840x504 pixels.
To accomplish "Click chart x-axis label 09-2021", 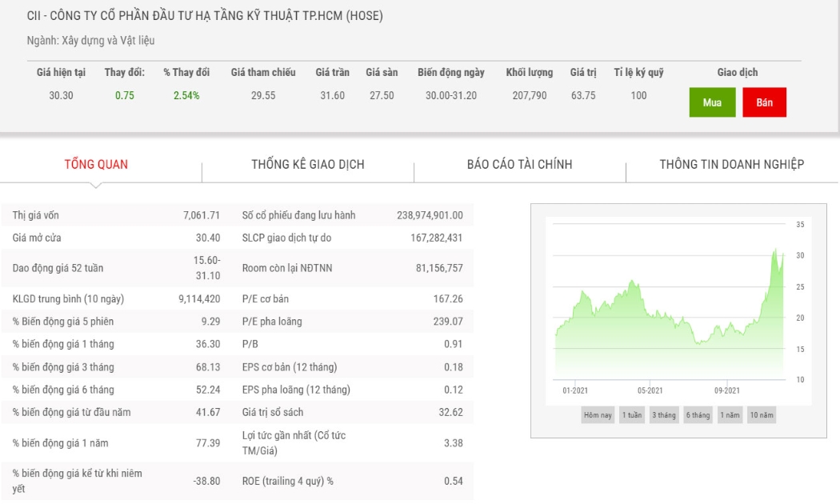I will [727, 390].
